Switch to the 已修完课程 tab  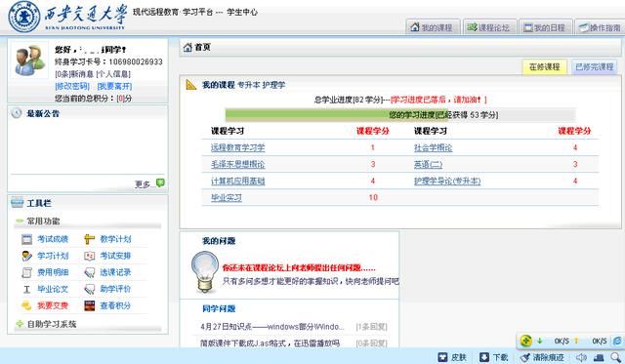[x=595, y=67]
